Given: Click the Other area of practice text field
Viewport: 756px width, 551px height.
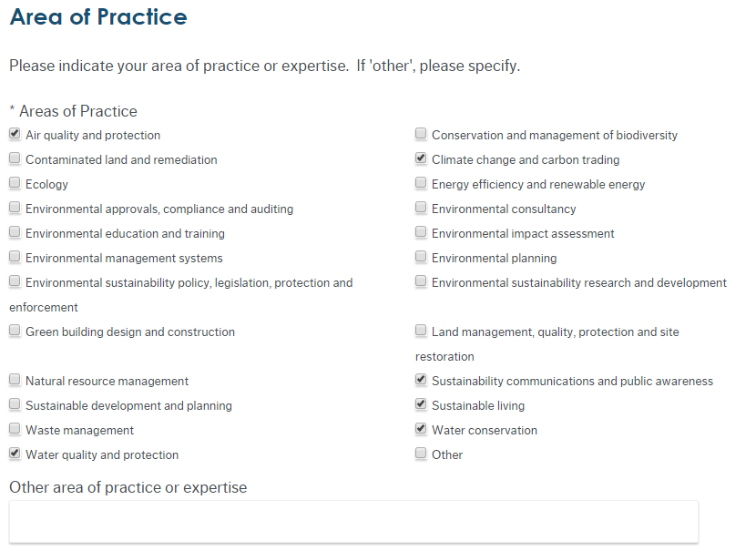Looking at the screenshot, I should pyautogui.click(x=353, y=522).
